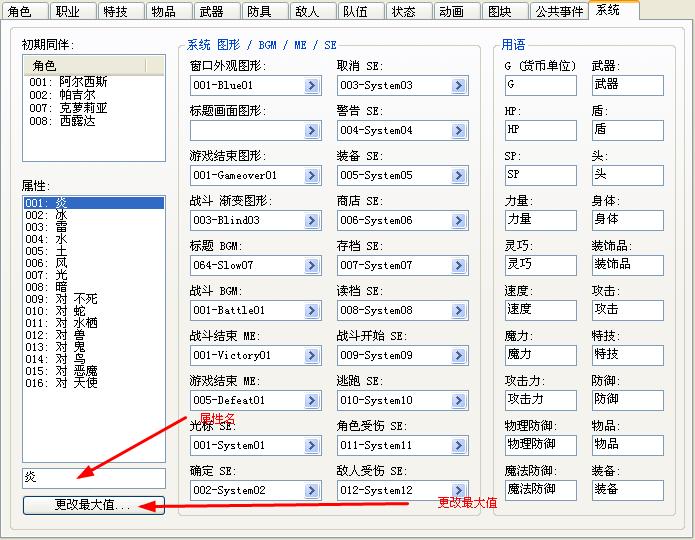Edit the 物理防御 term field

coord(541,445)
